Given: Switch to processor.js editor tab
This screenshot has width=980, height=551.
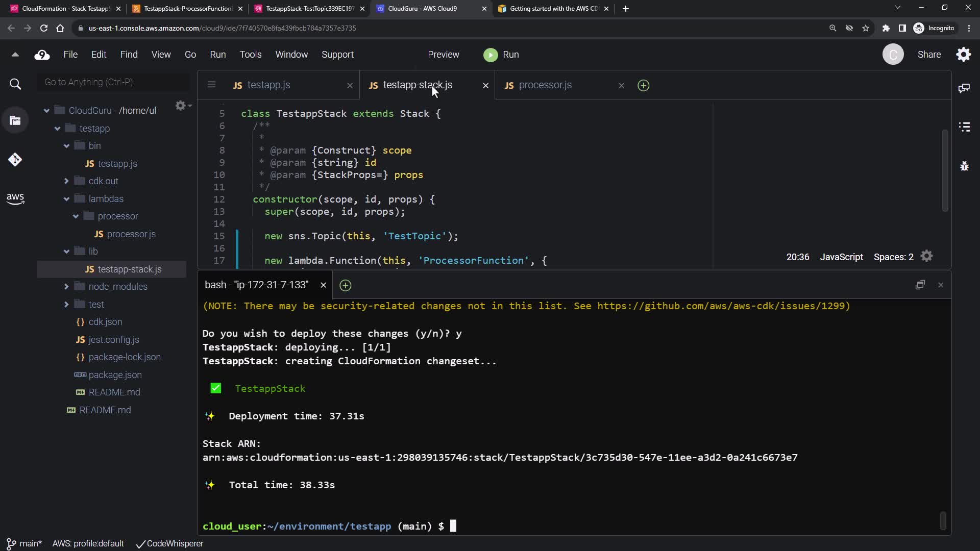Looking at the screenshot, I should [545, 85].
